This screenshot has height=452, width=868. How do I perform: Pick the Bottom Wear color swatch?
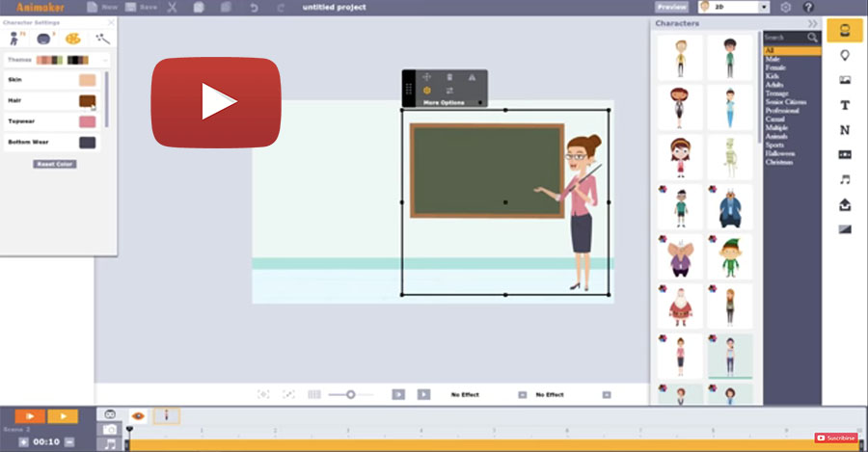(x=87, y=143)
